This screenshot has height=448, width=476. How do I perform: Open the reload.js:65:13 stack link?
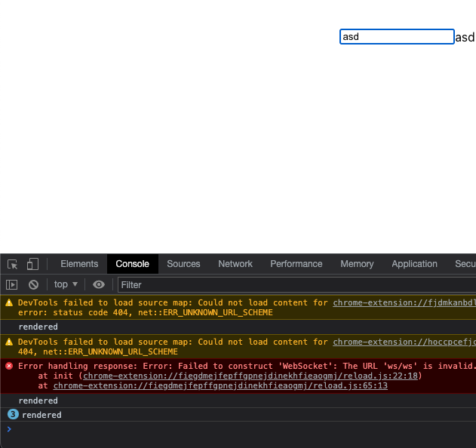pos(220,385)
